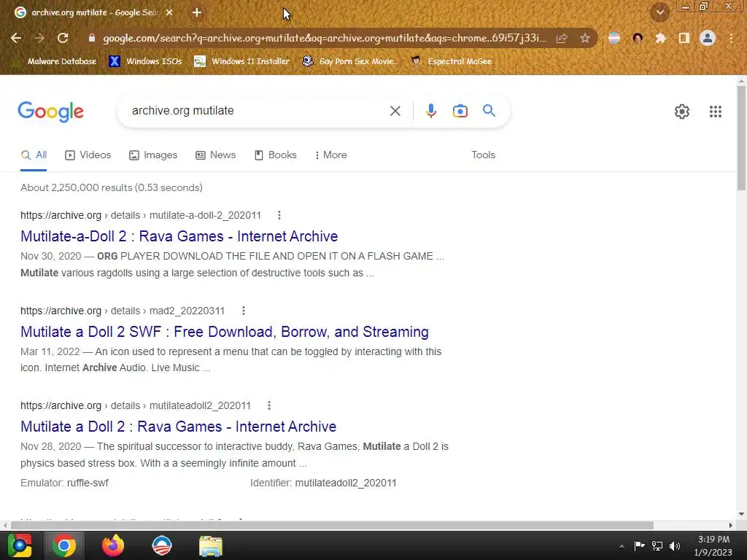Open options for mad2_20220311 result
747x560 pixels.
point(244,311)
